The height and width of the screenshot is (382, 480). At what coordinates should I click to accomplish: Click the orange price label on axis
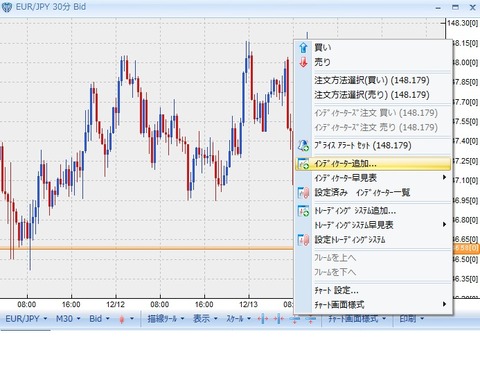tap(466, 248)
